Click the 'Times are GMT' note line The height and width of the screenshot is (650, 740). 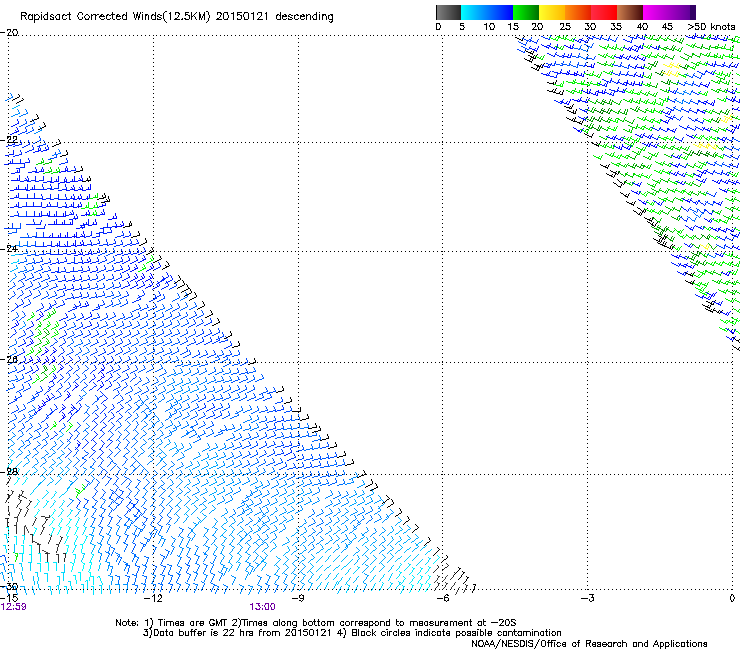(x=315, y=623)
